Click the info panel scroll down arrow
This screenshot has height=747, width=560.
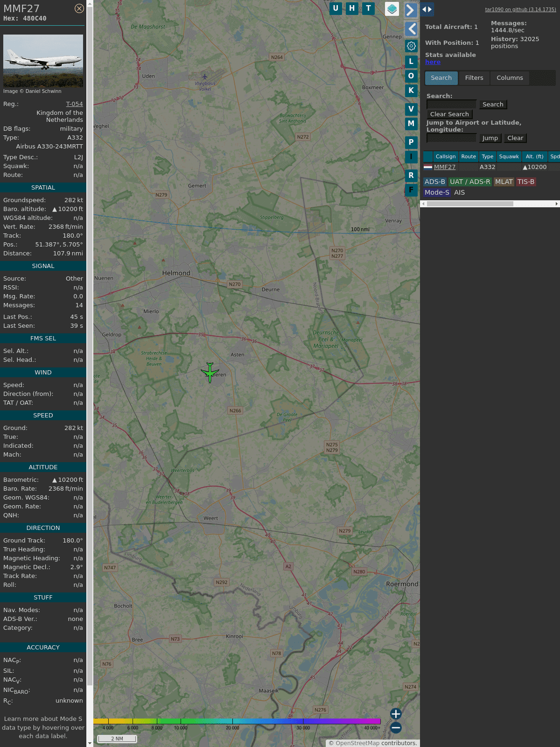[90, 743]
